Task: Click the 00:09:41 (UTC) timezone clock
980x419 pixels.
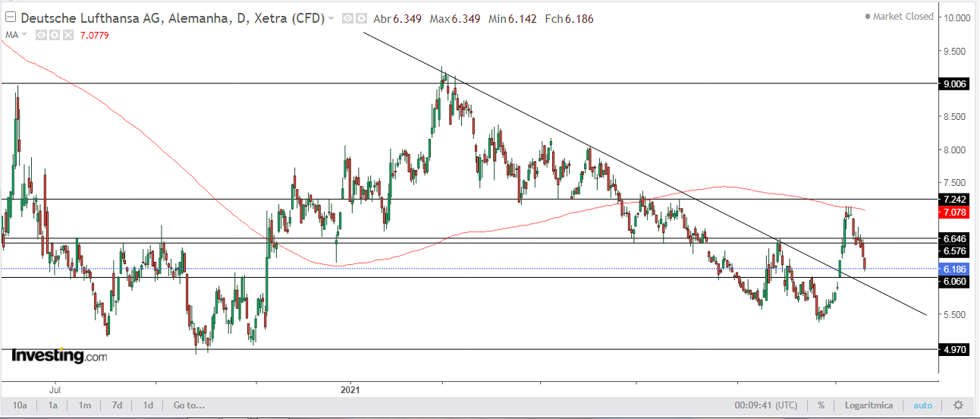Action: (766, 405)
